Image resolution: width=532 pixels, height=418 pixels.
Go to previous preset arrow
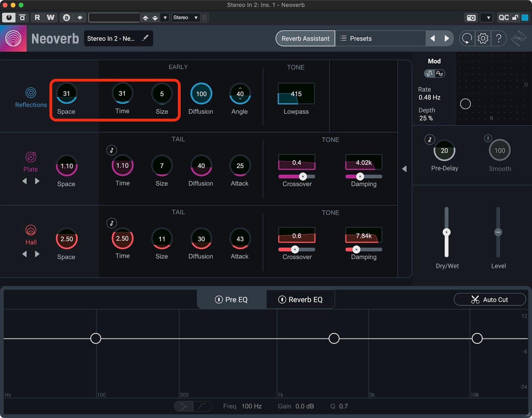(433, 39)
